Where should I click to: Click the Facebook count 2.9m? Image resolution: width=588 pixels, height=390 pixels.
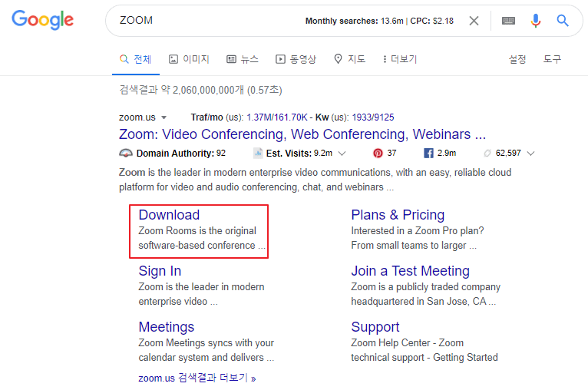447,153
